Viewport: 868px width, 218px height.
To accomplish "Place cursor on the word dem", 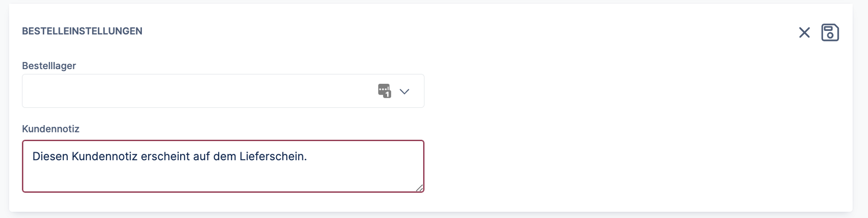I will [x=225, y=156].
